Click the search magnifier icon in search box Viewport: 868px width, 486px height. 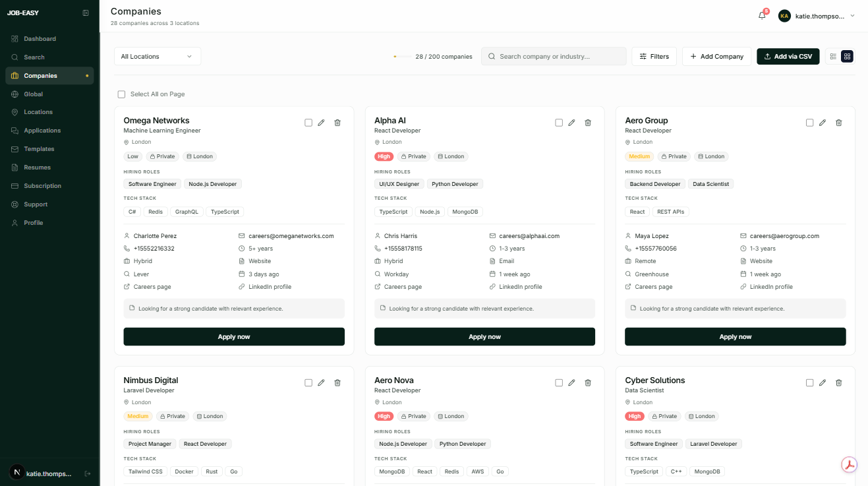tap(492, 57)
